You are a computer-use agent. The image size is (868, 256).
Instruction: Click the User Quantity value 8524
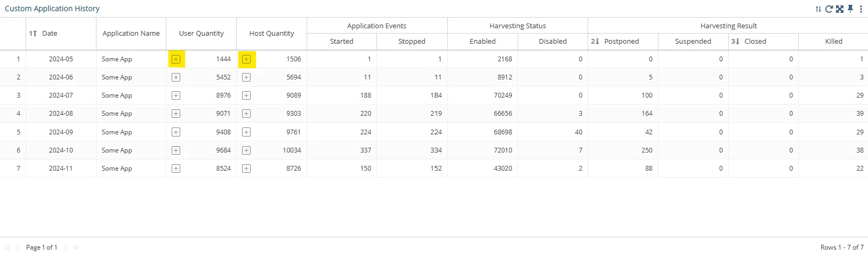tap(223, 169)
